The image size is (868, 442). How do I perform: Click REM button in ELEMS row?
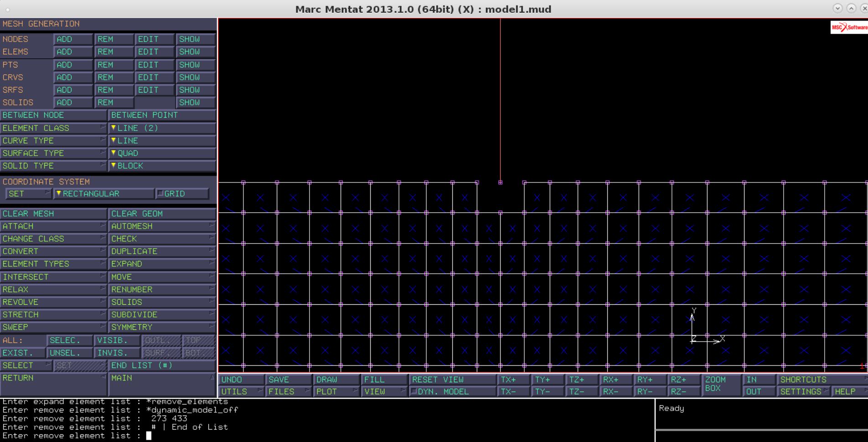[x=114, y=52]
